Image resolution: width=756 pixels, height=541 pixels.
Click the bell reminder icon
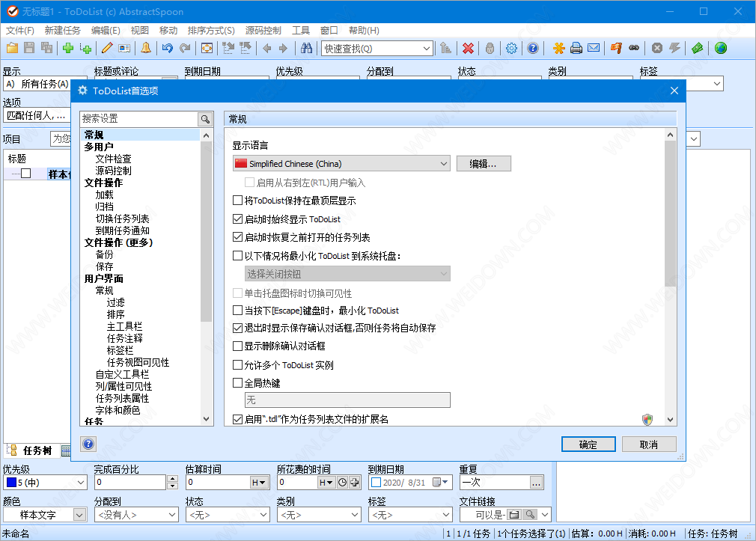tap(146, 48)
